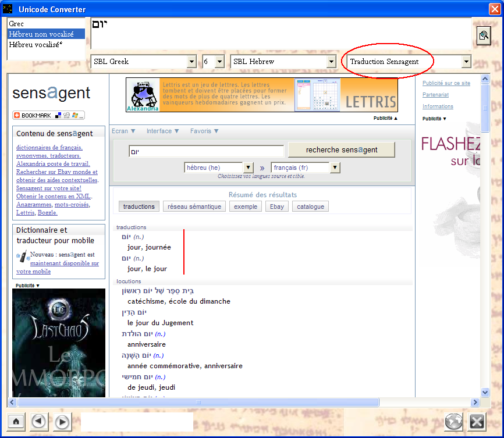
Task: Click the translation 'année commémorative, anniversaire'
Action: (185, 366)
